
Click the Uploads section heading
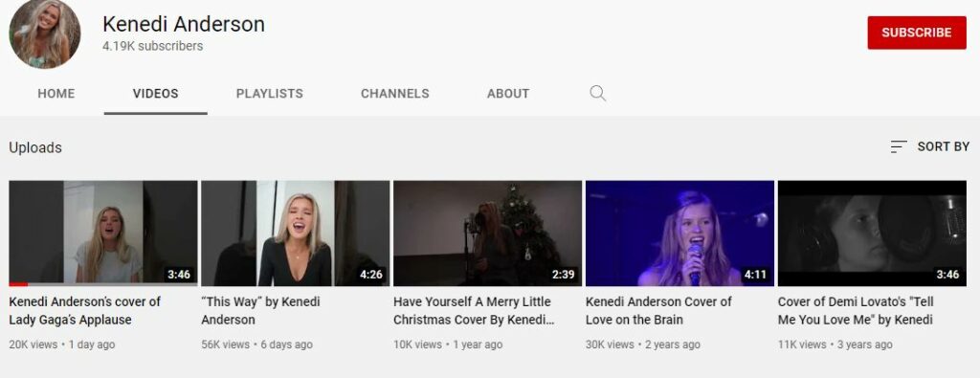click(35, 148)
